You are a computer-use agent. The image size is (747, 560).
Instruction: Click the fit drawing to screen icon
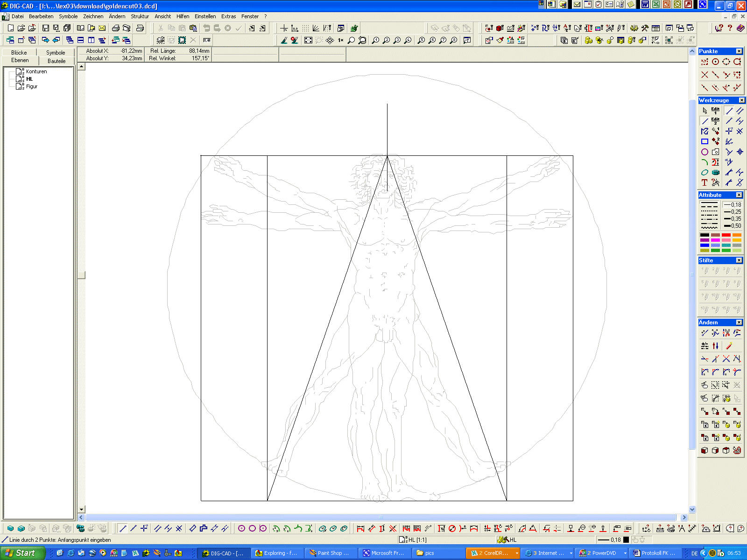[x=308, y=41]
